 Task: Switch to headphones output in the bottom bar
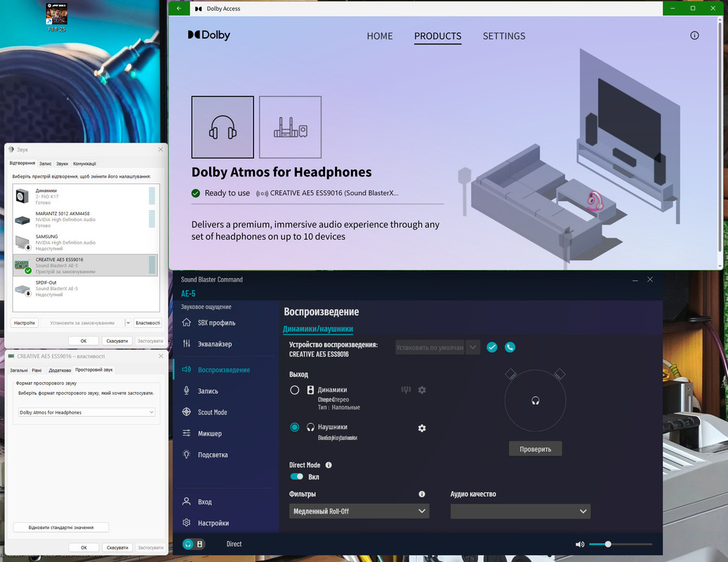point(188,544)
